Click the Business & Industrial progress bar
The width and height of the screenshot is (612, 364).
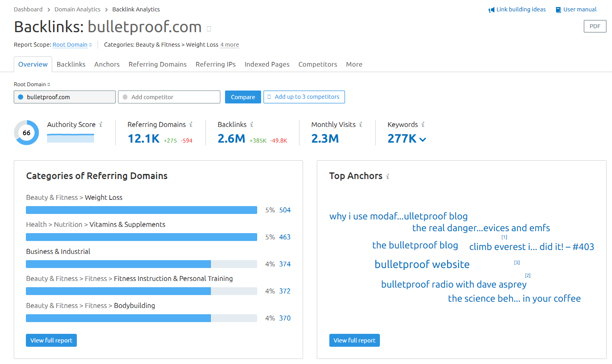tap(142, 264)
